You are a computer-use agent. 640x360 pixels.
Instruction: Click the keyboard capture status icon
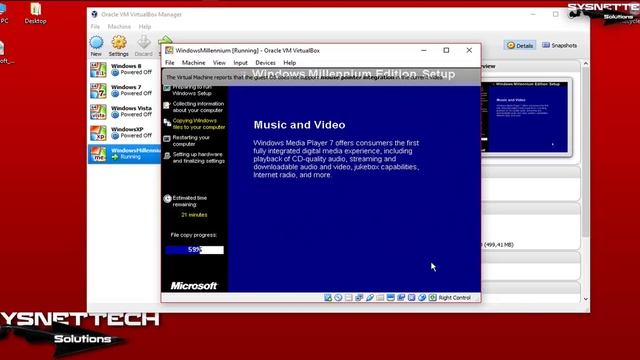tap(433, 298)
